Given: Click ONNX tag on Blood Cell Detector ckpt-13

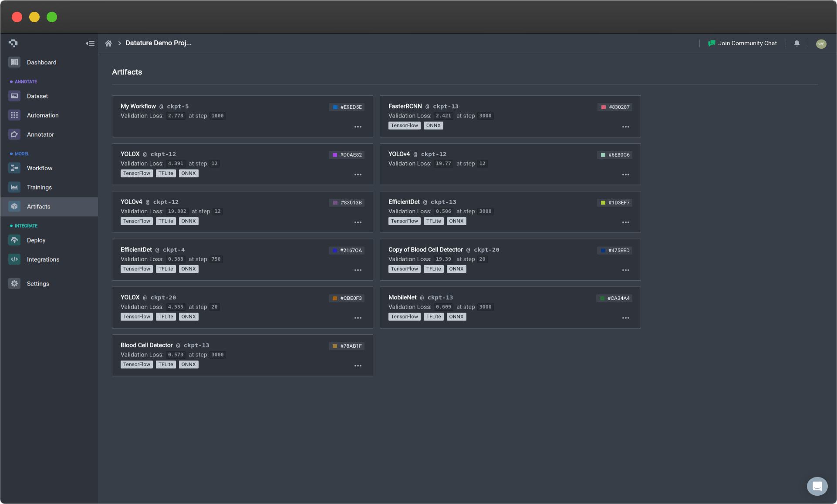Looking at the screenshot, I should 189,365.
